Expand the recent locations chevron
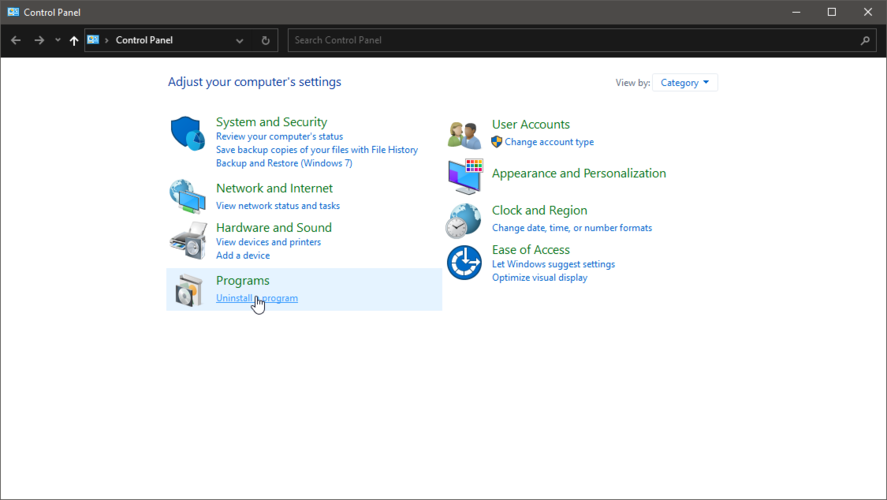Viewport: 887px width, 500px height. [58, 41]
